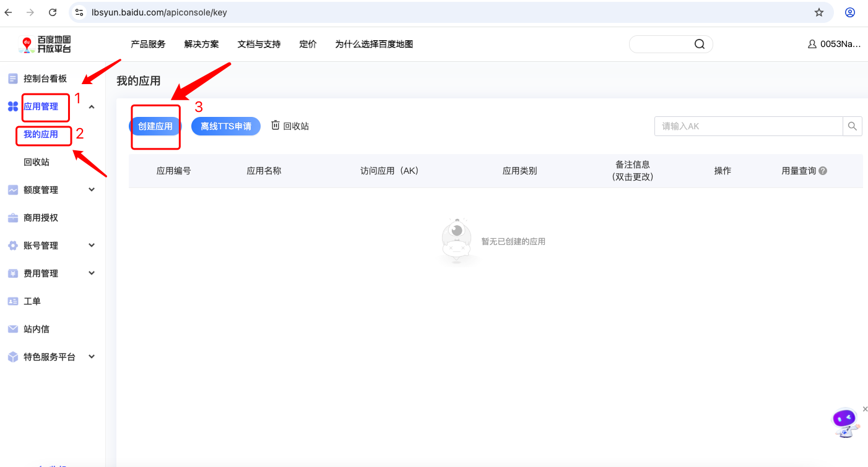Open the browser profile avatar icon
The image size is (868, 467).
click(850, 12)
